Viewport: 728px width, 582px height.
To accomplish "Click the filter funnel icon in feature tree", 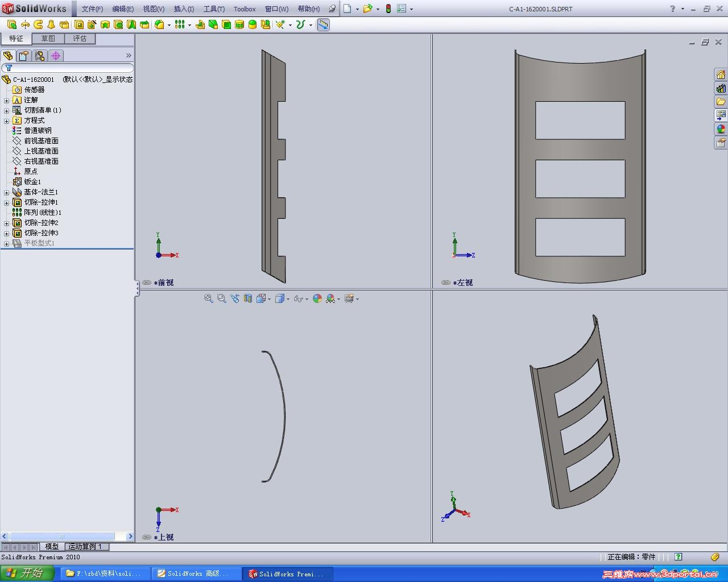I will click(9, 68).
